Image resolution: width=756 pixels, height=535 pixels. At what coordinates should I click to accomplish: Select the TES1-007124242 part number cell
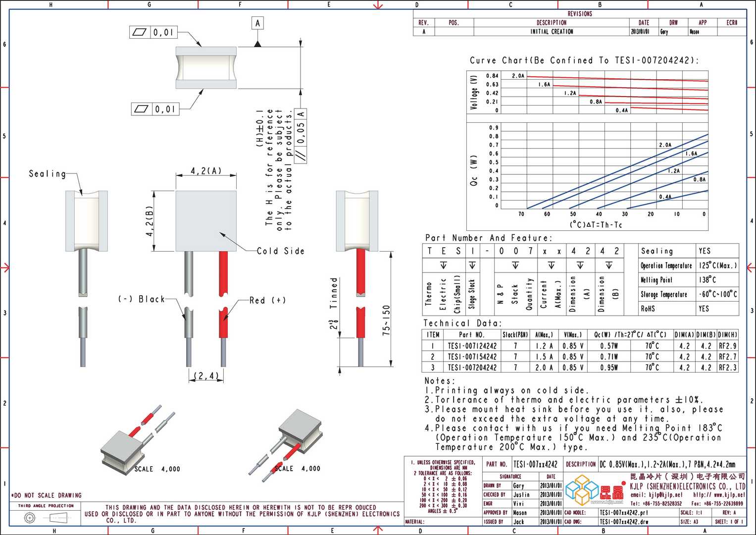[472, 346]
